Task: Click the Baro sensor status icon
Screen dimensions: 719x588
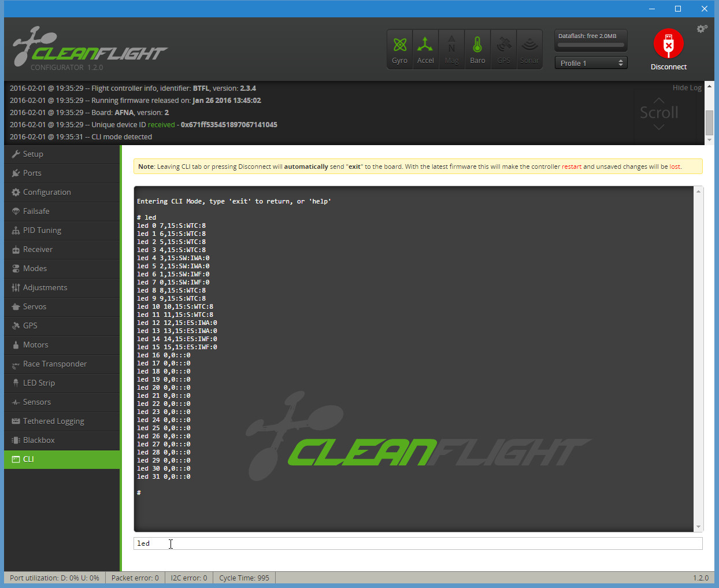Action: (477, 49)
